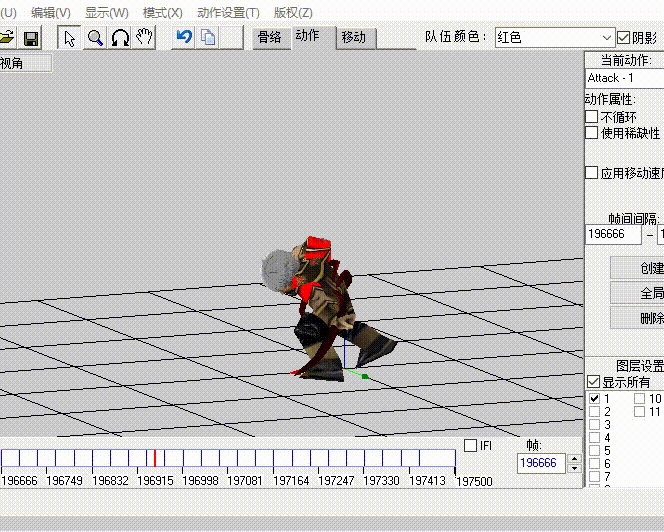664x532 pixels.
Task: Enable the 使用稀缺性 checkbox
Action: tap(592, 133)
